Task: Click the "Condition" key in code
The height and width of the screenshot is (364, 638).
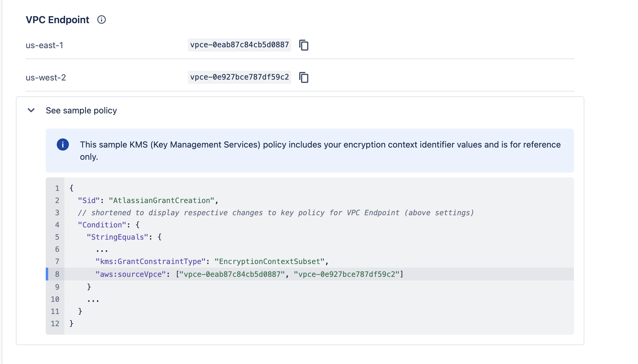Action: pos(102,225)
